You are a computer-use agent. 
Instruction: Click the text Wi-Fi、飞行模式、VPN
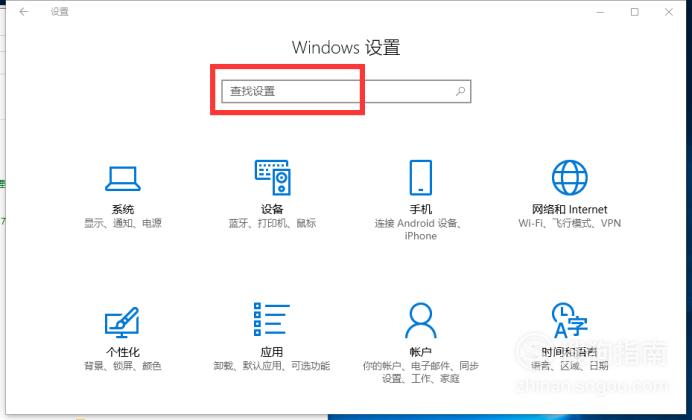(x=569, y=223)
